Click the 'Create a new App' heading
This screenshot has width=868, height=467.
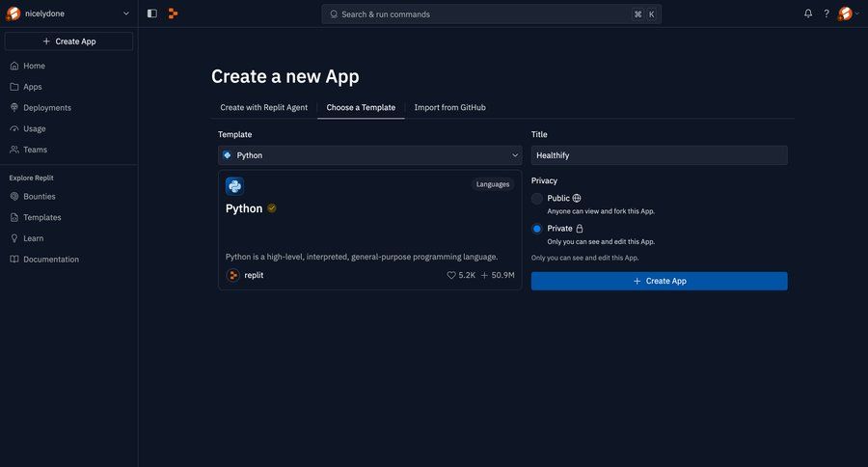[x=285, y=76]
